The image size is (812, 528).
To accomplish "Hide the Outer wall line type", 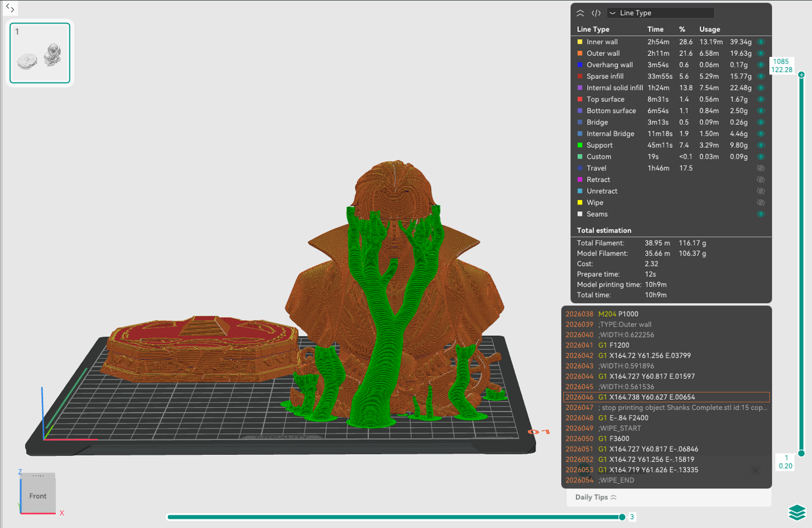I will click(761, 53).
